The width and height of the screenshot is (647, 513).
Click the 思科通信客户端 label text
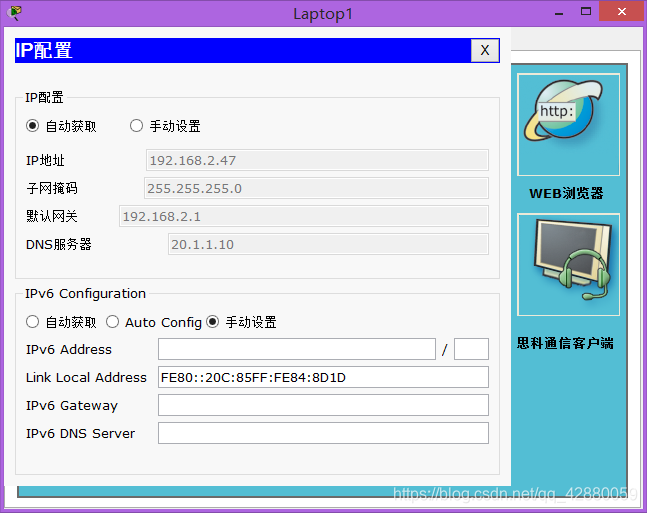coord(565,343)
